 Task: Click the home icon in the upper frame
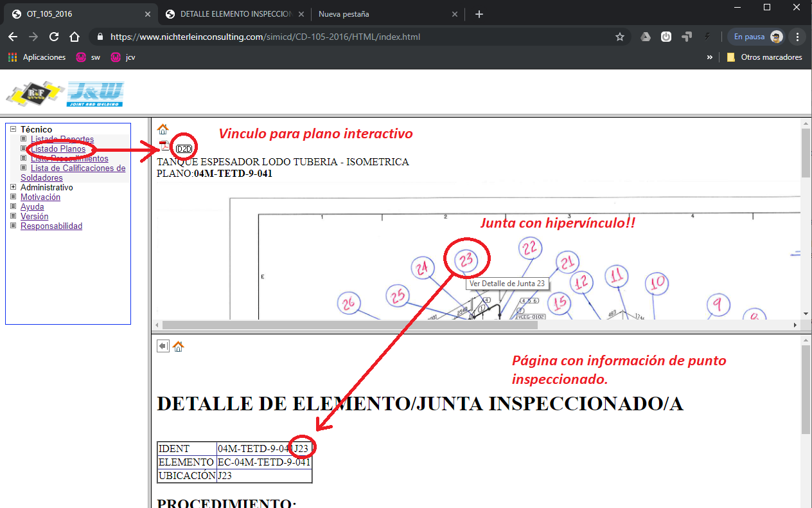[x=163, y=129]
